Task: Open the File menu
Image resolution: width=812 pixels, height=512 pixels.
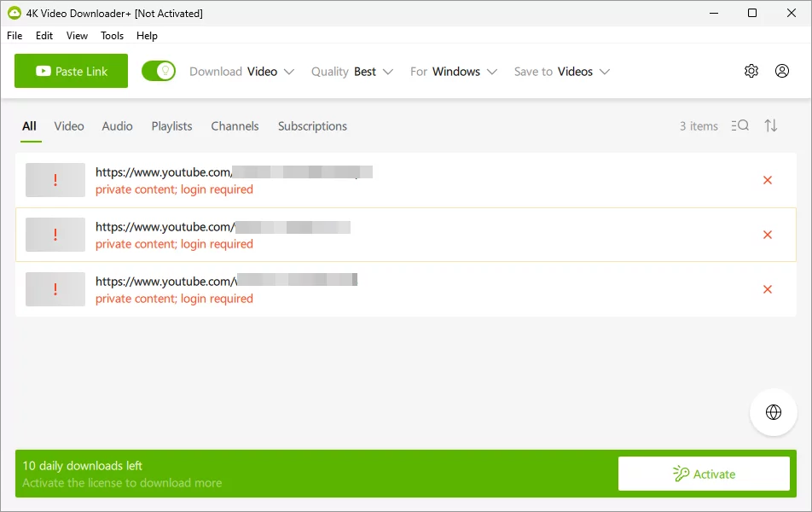Action: (14, 35)
